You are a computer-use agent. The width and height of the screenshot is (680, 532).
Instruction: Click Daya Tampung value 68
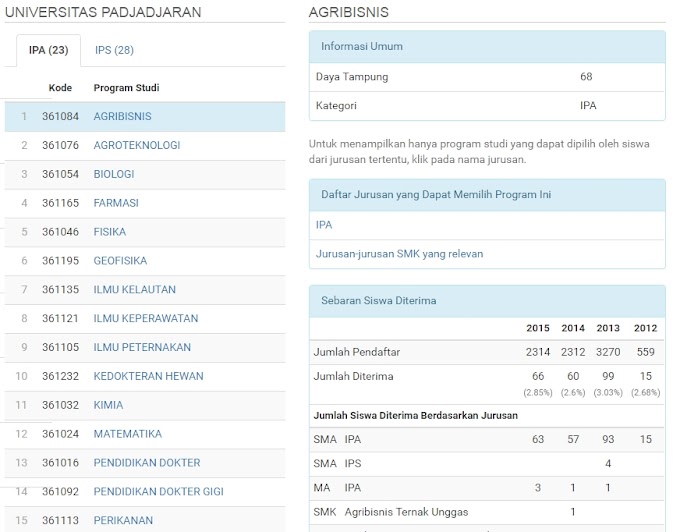pyautogui.click(x=586, y=77)
